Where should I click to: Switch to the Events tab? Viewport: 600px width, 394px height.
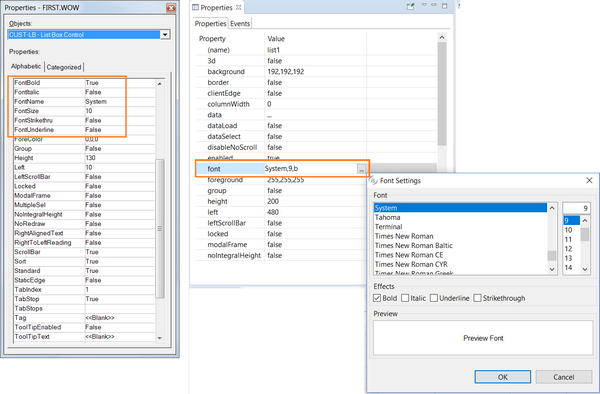240,24
